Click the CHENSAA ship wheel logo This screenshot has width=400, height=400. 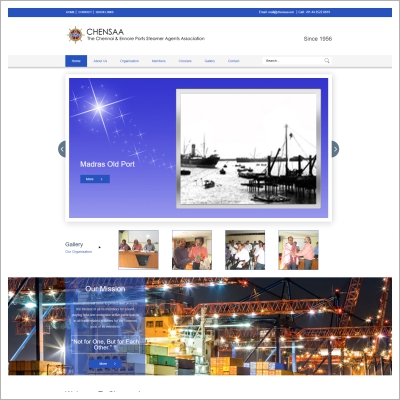click(76, 35)
